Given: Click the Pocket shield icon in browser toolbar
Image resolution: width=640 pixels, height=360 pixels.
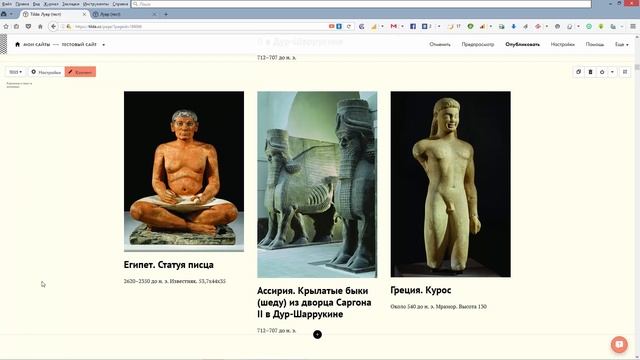Looking at the screenshot, I should [x=28, y=27].
